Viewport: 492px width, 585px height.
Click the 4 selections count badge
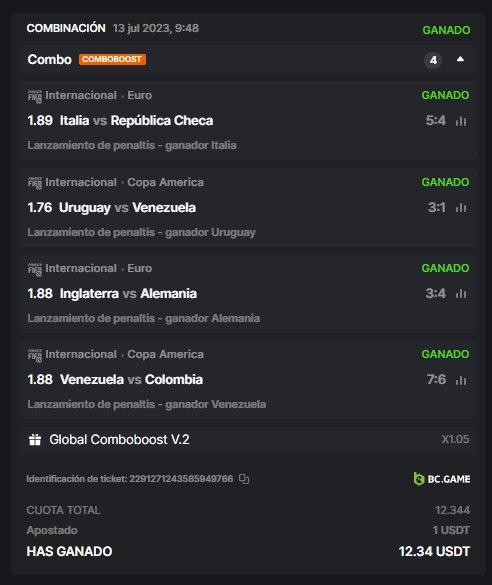(x=433, y=60)
